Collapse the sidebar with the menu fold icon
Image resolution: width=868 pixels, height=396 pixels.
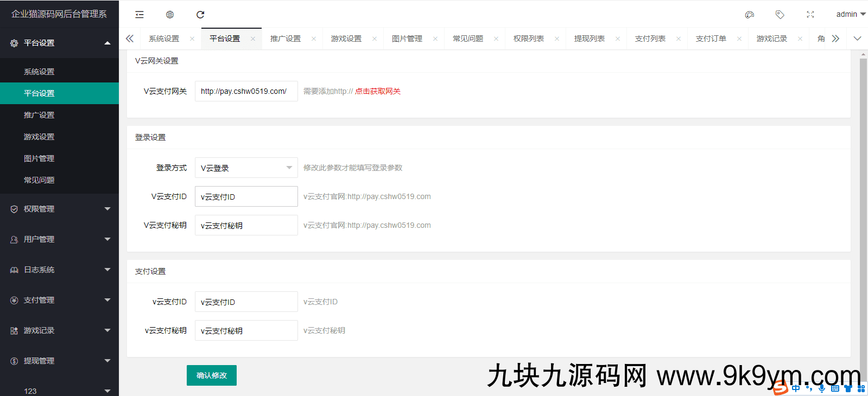click(140, 15)
